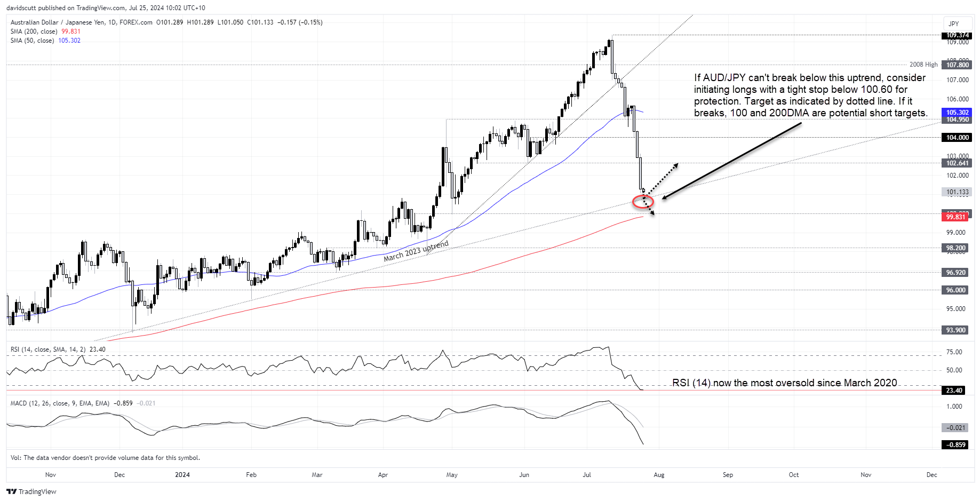
Task: Click the Oct label on time axis
Action: pos(794,475)
